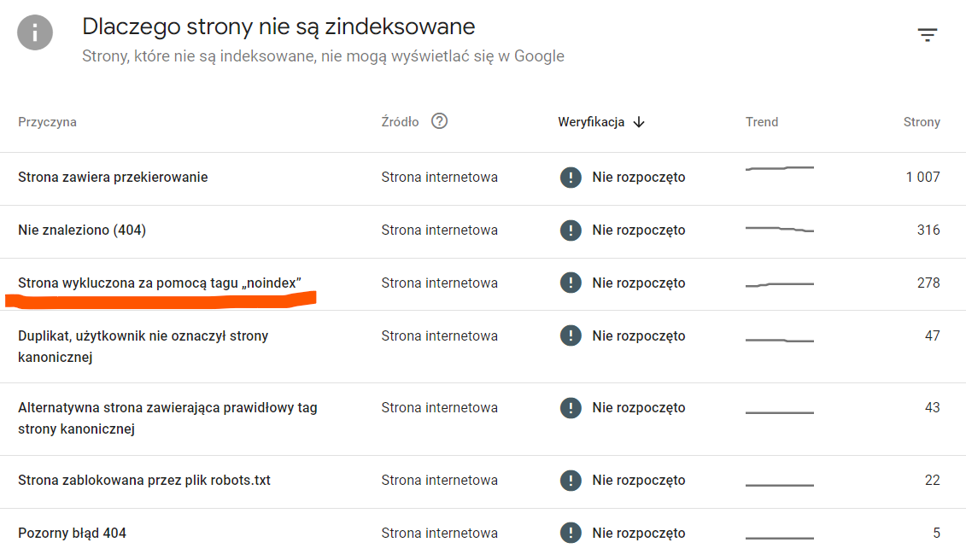Click the Źródło help question mark icon
Image resolution: width=966 pixels, height=560 pixels.
click(x=439, y=121)
